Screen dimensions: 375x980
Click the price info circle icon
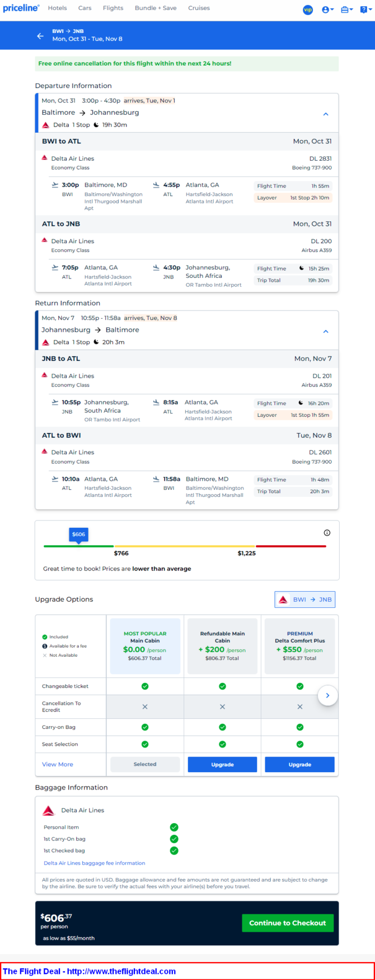pyautogui.click(x=327, y=533)
